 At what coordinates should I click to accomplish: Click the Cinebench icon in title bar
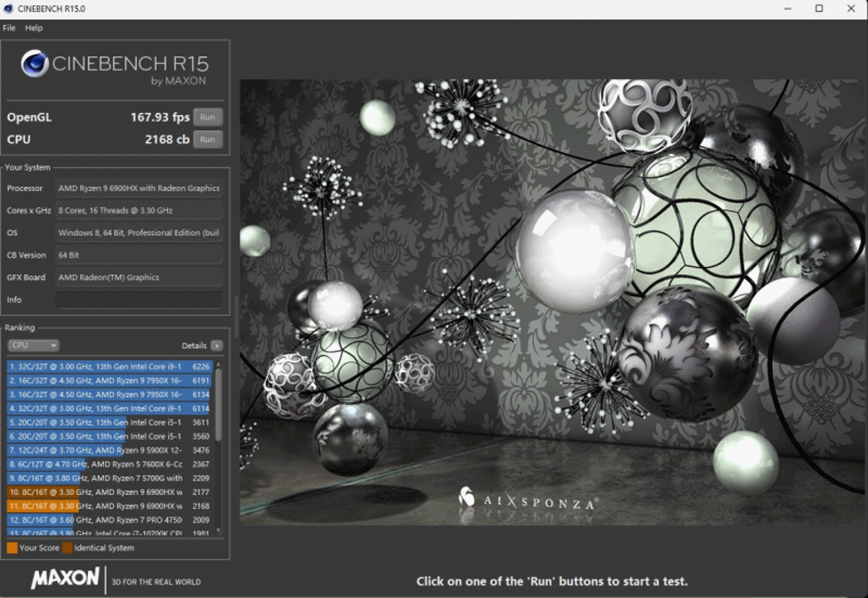pos(9,9)
